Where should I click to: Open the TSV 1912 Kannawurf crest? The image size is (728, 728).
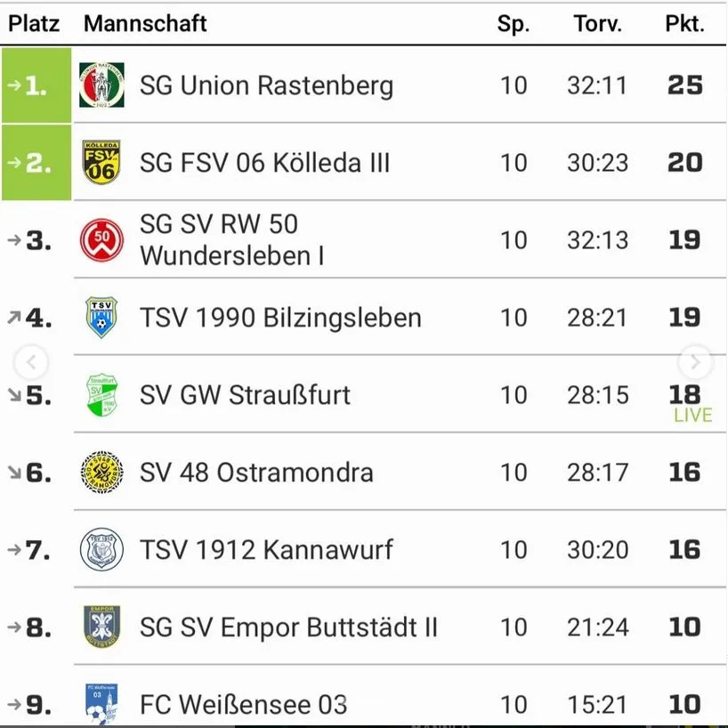tap(101, 550)
